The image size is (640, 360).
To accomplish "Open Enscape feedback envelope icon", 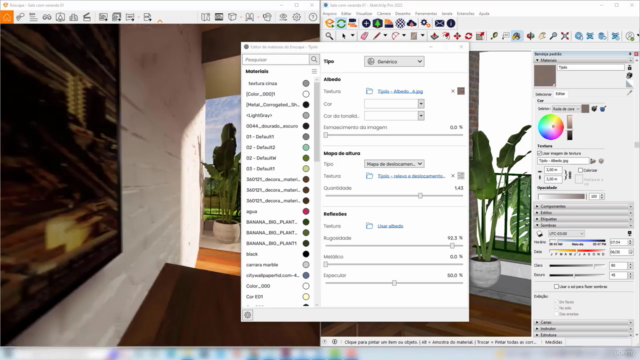I will (439, 23).
